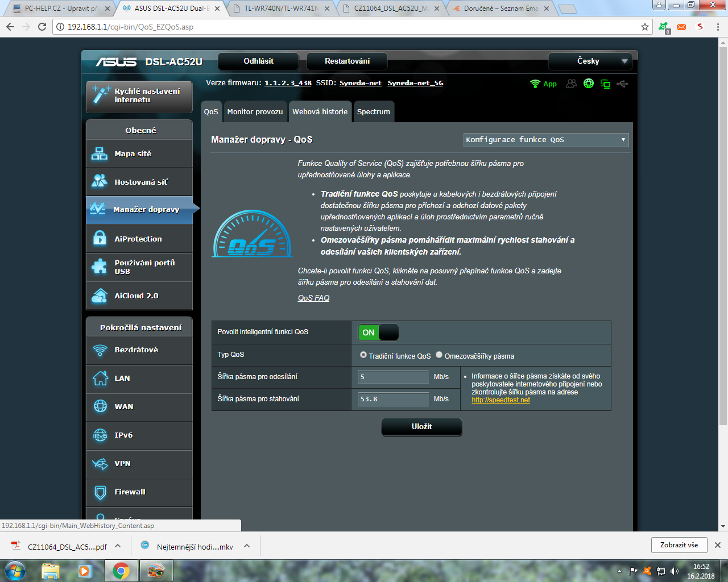Click the AiProtection padlock icon

(100, 239)
